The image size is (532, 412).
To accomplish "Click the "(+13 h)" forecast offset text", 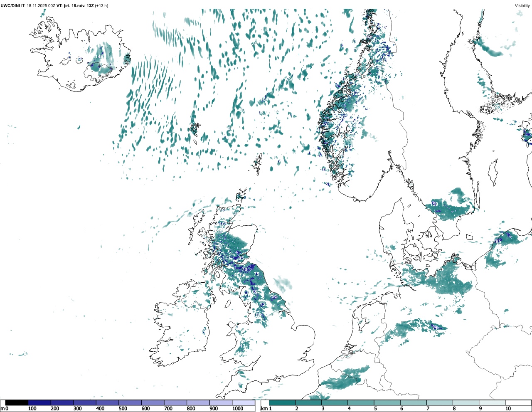I will point(102,5).
